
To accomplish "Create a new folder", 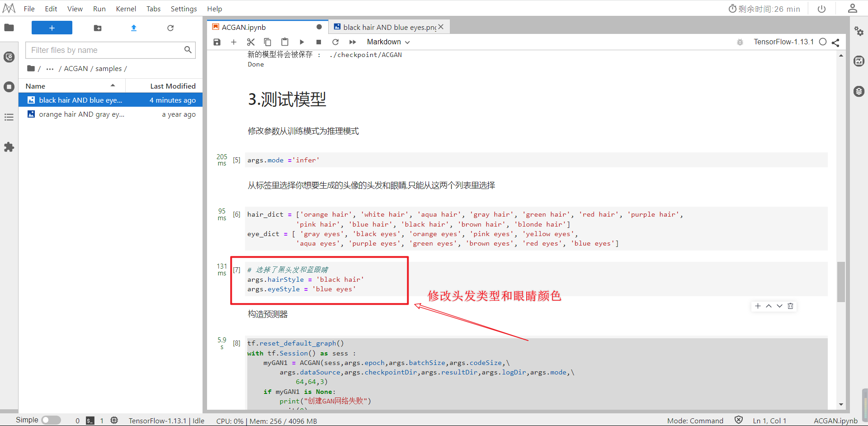I will 98,28.
